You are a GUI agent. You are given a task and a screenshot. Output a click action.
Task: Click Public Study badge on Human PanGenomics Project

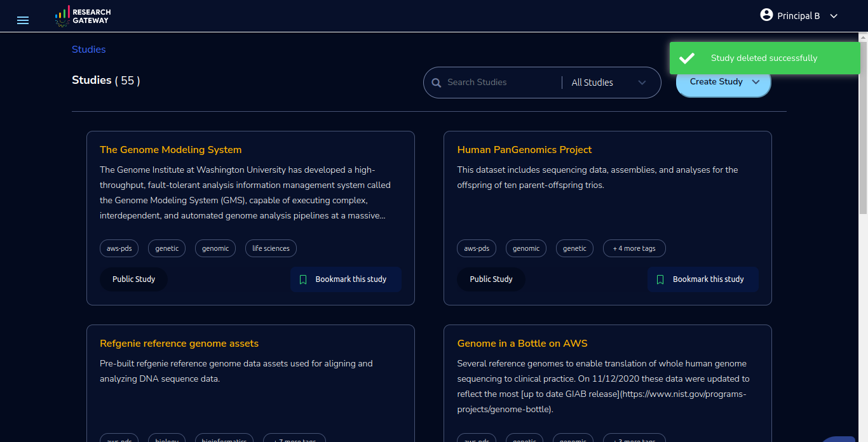click(x=491, y=279)
